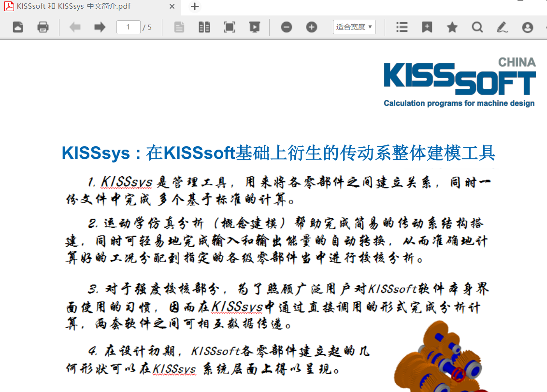Select single page view icon
The width and height of the screenshot is (547, 392).
[179, 27]
